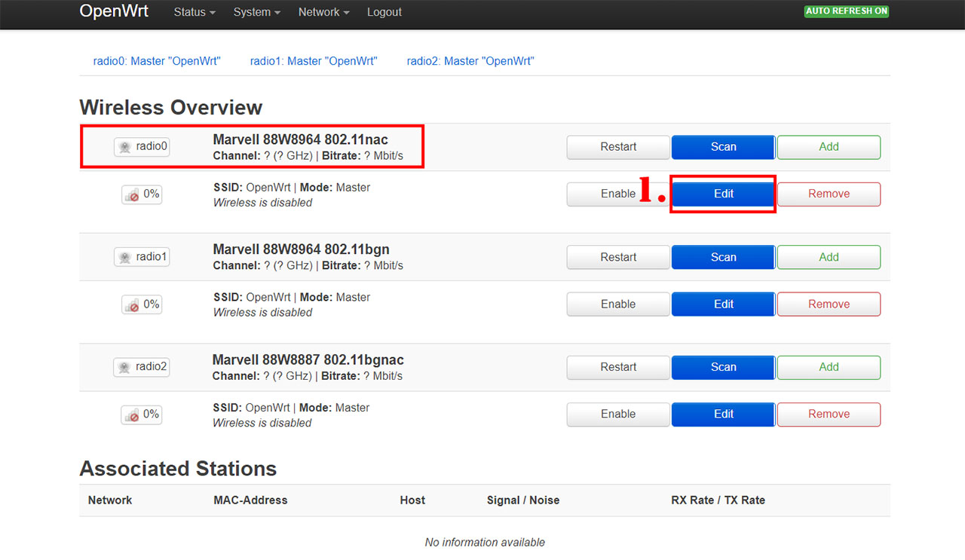Enable the radio0 OpenWrt network

(618, 194)
